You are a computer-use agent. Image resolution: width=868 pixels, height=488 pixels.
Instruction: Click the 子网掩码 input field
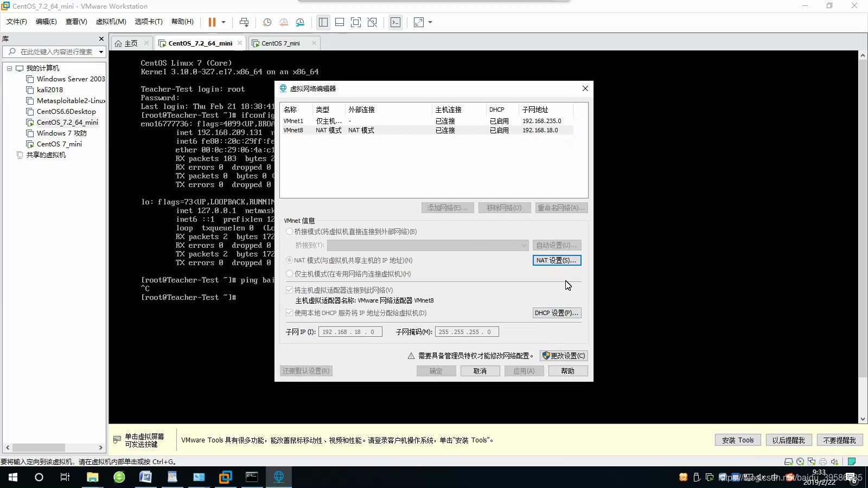(467, 332)
